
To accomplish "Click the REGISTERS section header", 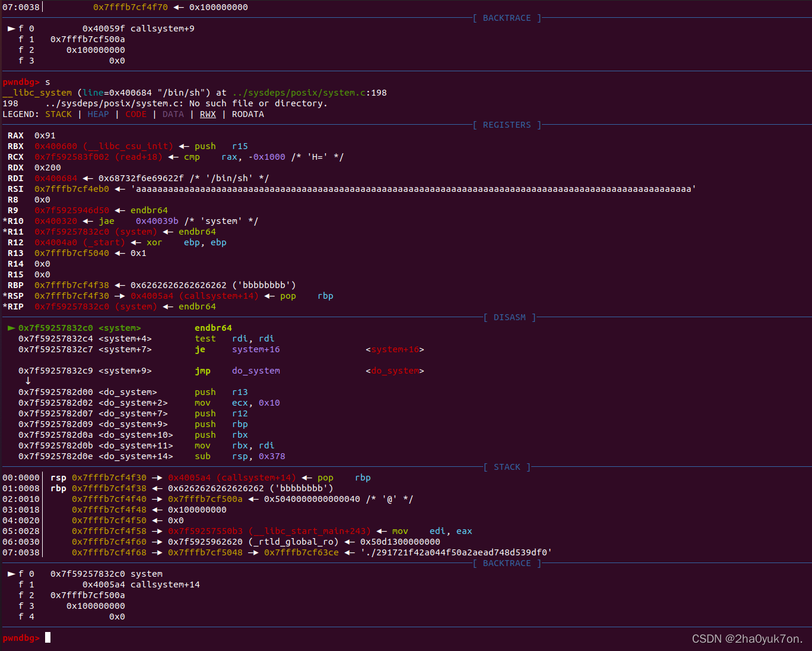I will coord(507,125).
